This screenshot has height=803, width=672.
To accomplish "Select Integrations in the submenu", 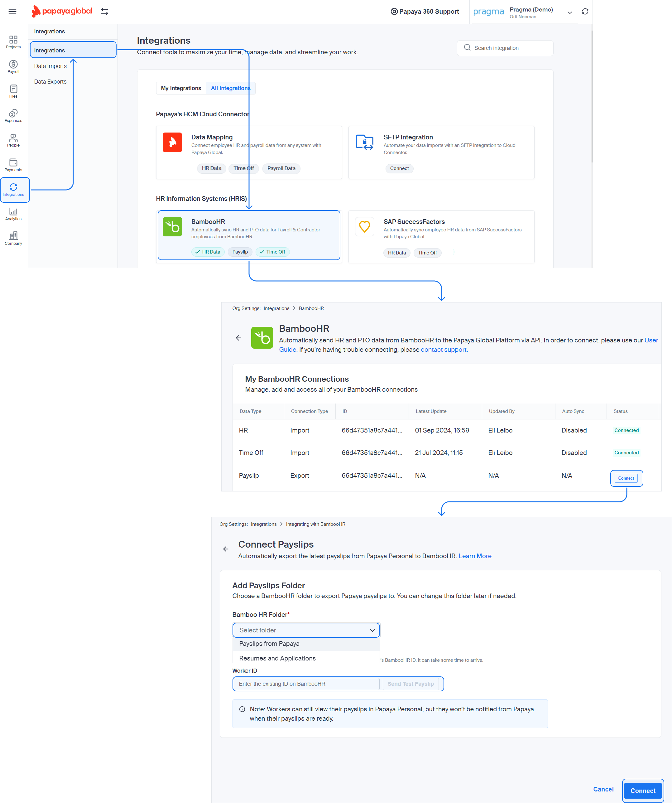I will tap(73, 50).
